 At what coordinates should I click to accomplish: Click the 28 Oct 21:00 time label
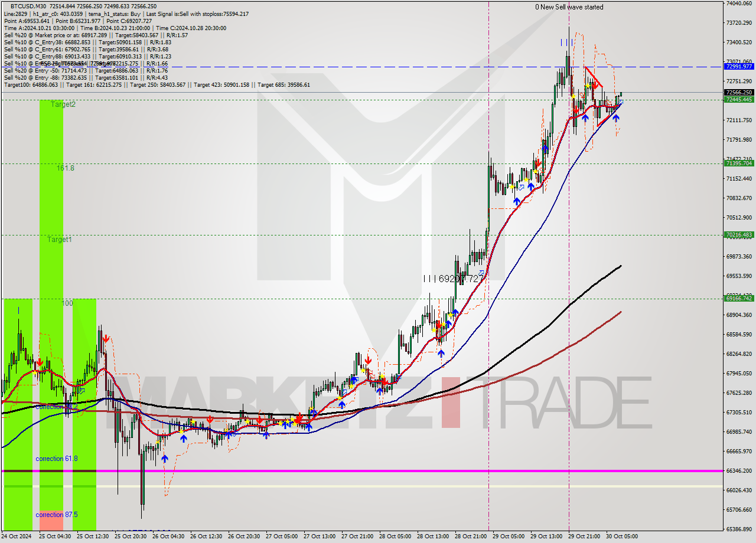(x=470, y=537)
